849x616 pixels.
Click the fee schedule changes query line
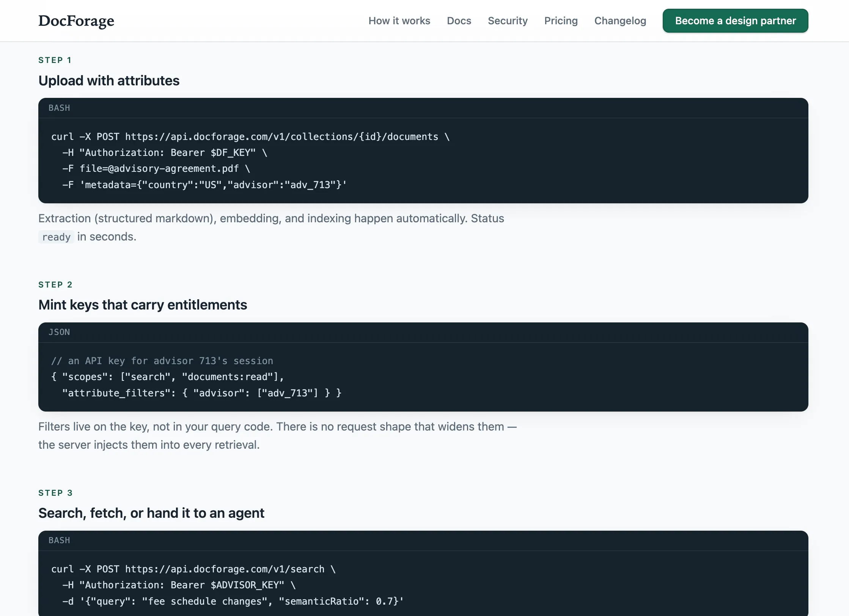(233, 602)
